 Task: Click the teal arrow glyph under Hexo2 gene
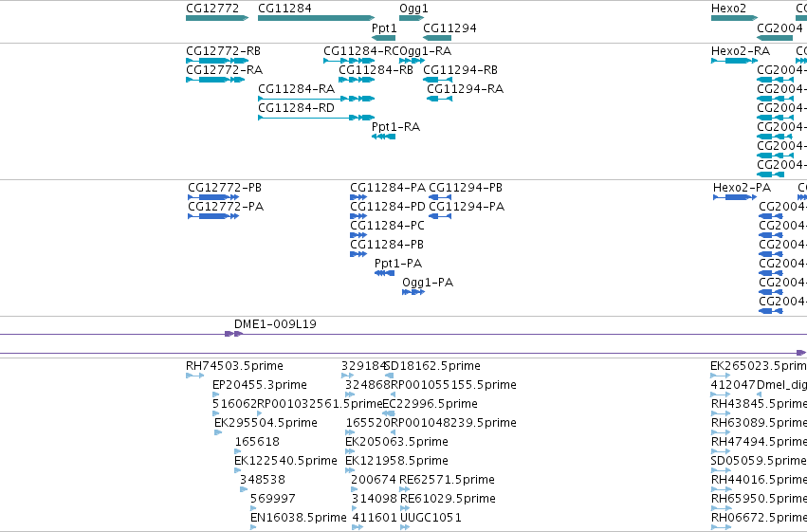pos(734,18)
